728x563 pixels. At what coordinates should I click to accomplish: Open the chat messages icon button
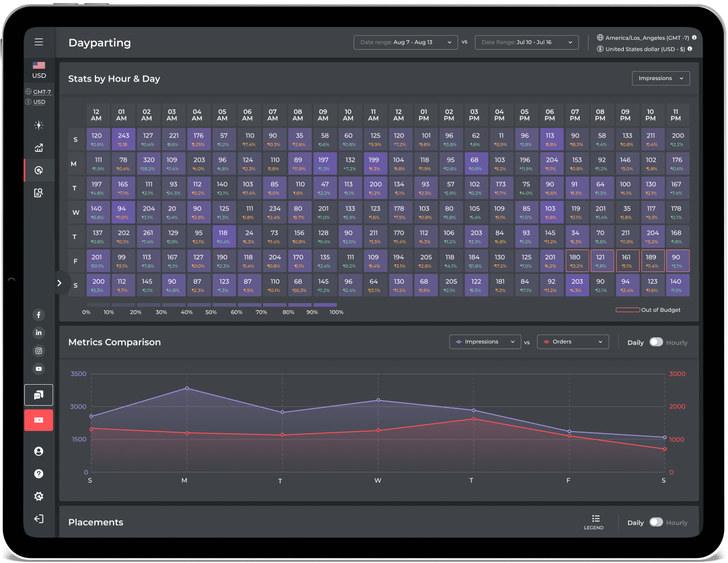(39, 395)
